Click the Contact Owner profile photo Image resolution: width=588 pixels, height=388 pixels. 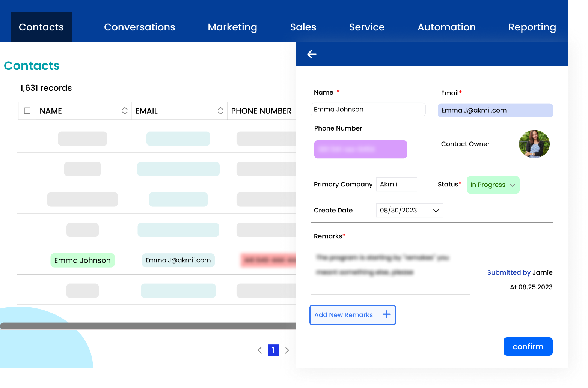pyautogui.click(x=534, y=144)
